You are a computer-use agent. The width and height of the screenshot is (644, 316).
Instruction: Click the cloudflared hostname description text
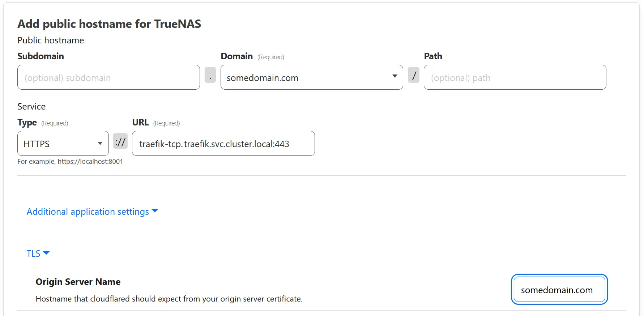pos(169,299)
